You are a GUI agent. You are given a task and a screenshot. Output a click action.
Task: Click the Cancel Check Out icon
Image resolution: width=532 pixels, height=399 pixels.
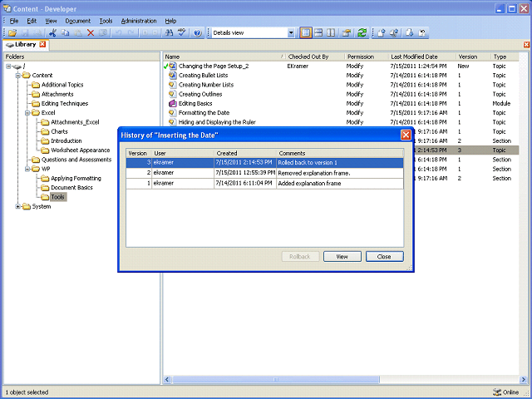422,33
